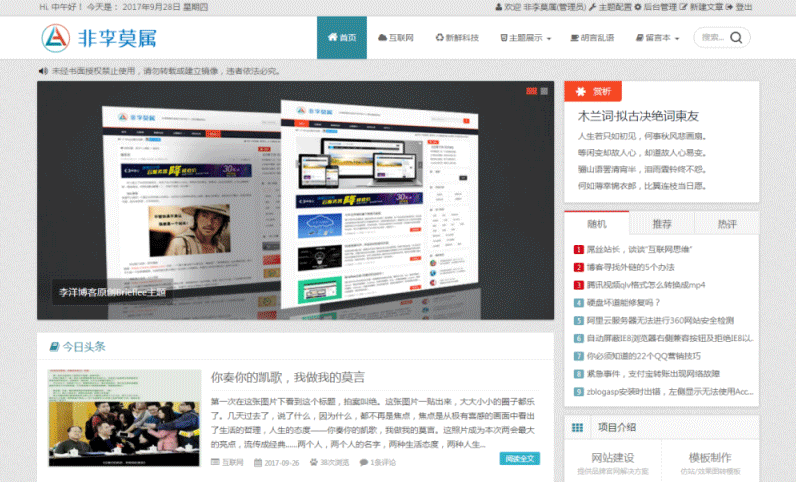Open the 模板制作 project item
This screenshot has height=482, width=796.
click(x=710, y=458)
